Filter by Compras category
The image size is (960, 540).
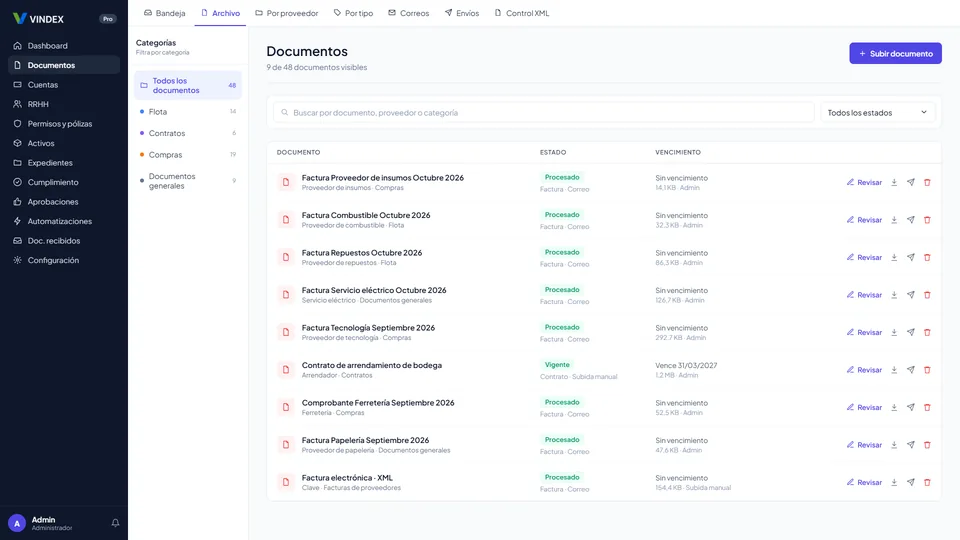[187, 155]
